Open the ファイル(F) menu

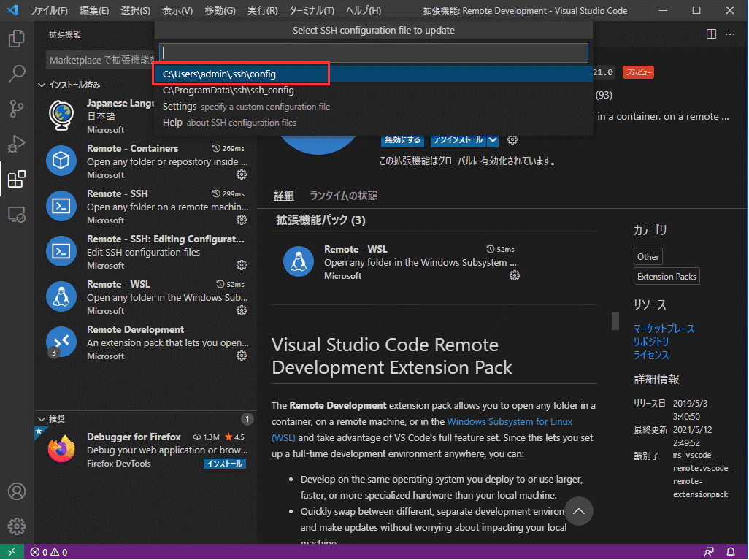(49, 10)
